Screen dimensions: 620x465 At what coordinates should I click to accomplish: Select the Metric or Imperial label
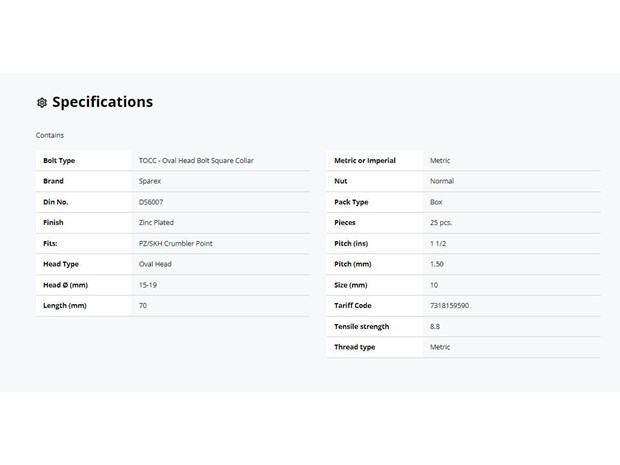365,161
